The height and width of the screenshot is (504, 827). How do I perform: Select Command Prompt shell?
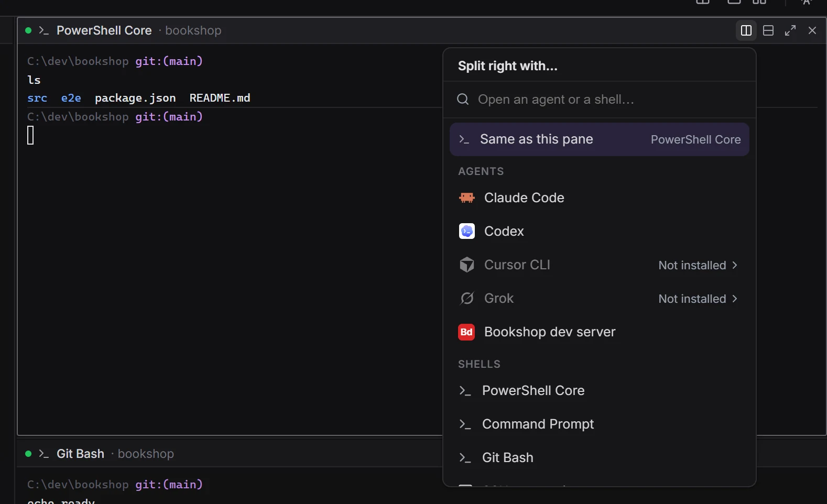[600, 424]
